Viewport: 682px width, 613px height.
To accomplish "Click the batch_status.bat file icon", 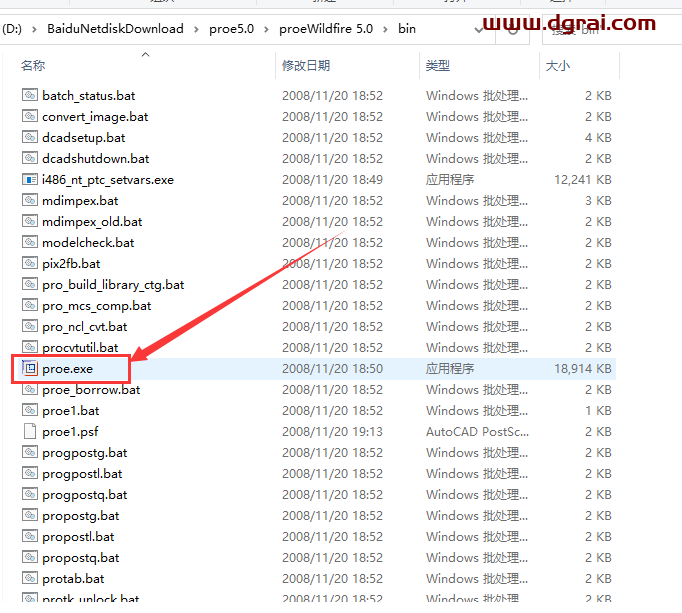I will pos(30,95).
